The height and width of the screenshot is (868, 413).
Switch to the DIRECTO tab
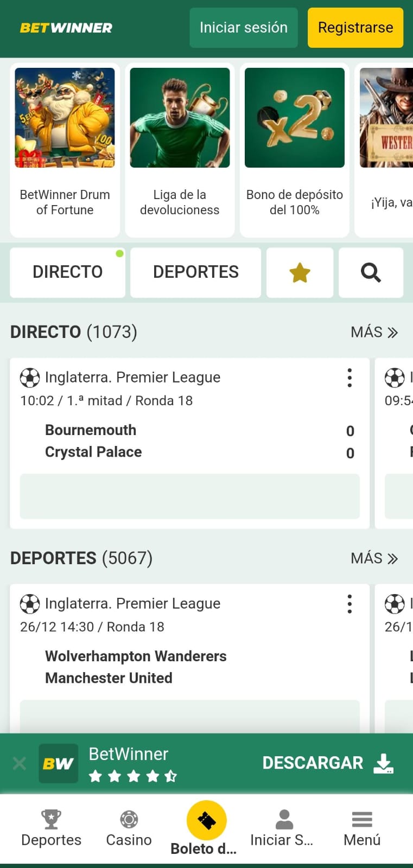67,272
